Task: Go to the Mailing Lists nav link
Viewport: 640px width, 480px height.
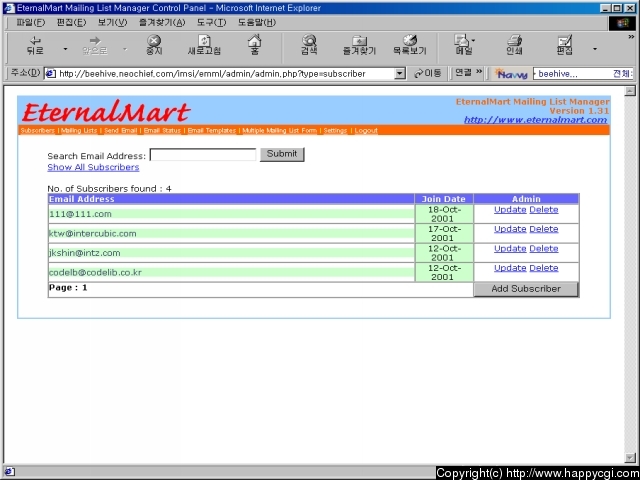Action: coord(79,131)
